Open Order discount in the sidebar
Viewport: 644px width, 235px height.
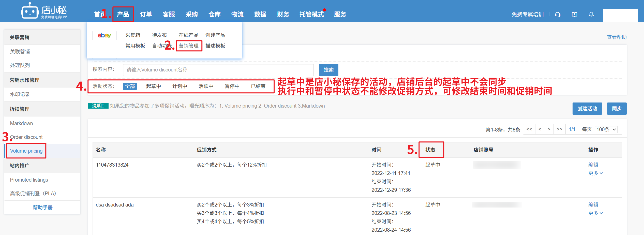[26, 137]
